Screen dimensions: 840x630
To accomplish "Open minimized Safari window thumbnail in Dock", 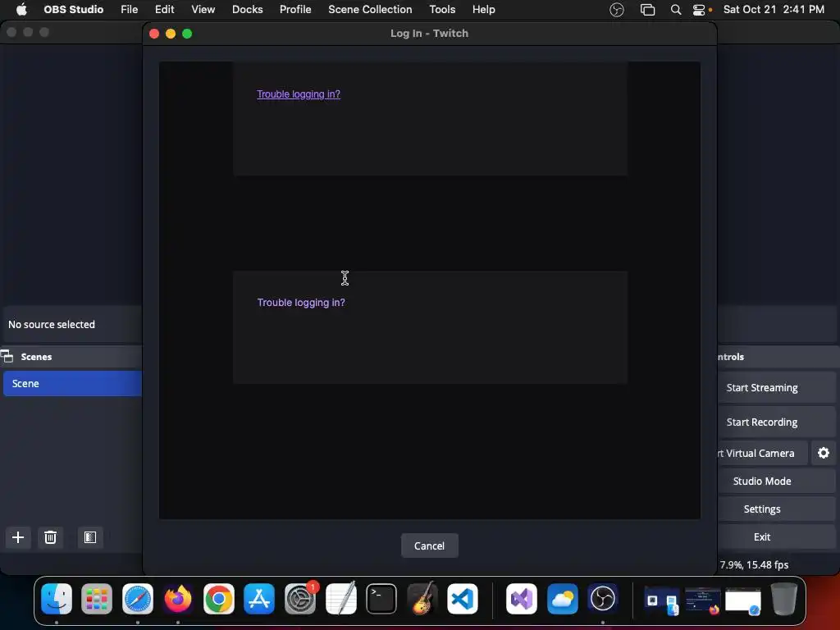I will coord(743,601).
